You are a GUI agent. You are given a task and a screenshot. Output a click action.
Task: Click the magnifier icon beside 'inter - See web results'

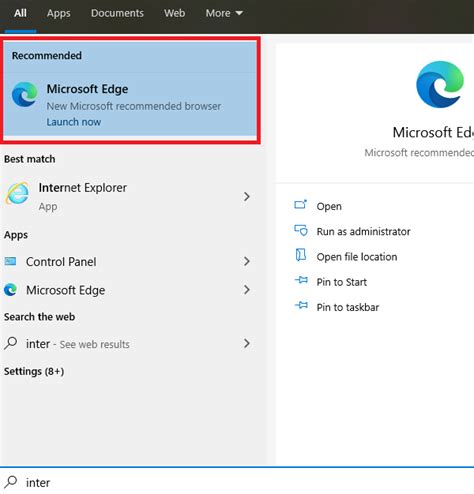tap(11, 343)
